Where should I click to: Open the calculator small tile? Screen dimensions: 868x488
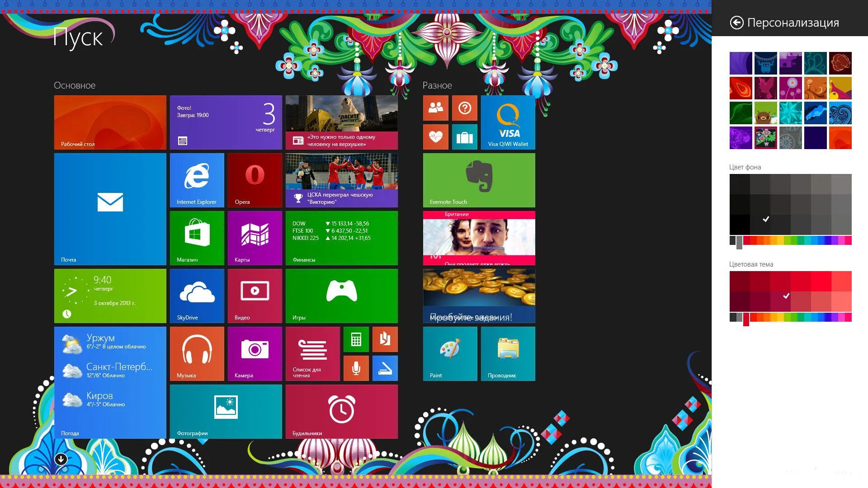356,339
